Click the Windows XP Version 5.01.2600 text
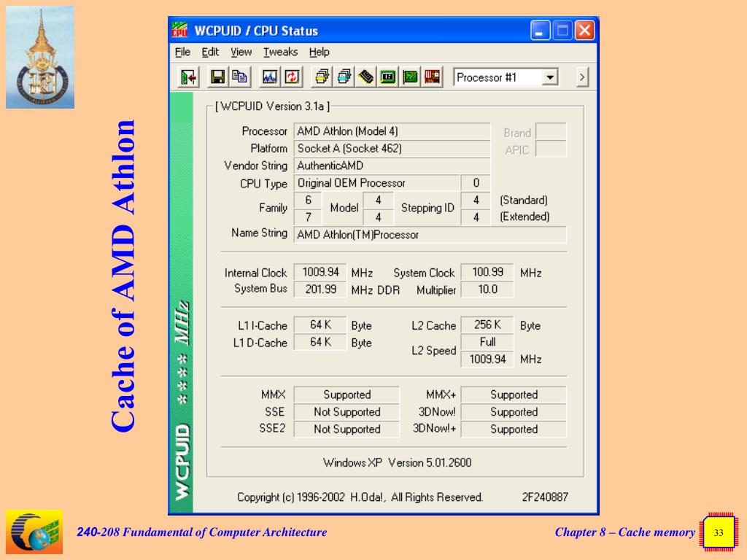747x560 pixels. [398, 462]
